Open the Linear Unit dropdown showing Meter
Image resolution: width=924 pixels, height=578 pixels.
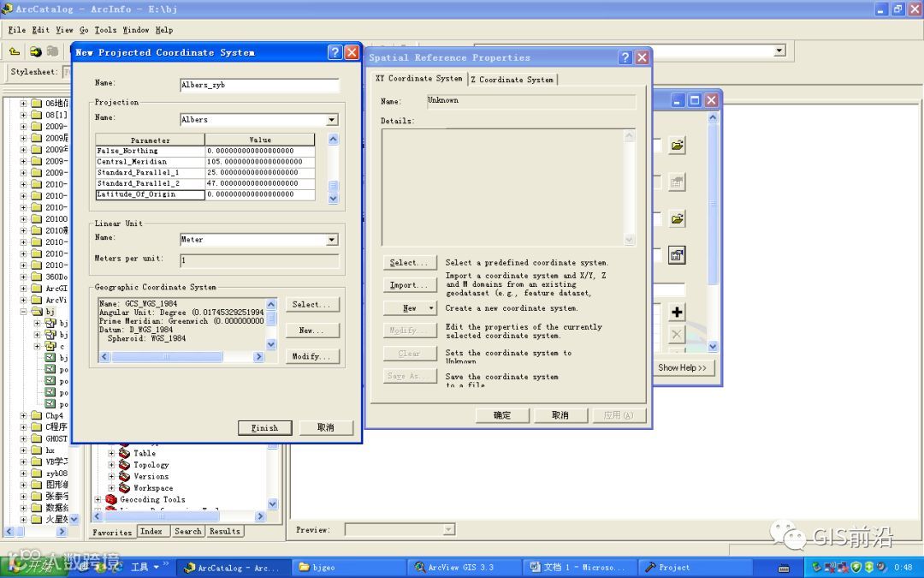pos(332,240)
